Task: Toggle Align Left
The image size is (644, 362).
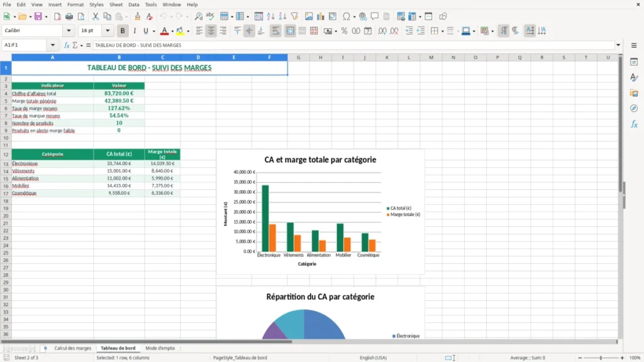Action: 199,31
